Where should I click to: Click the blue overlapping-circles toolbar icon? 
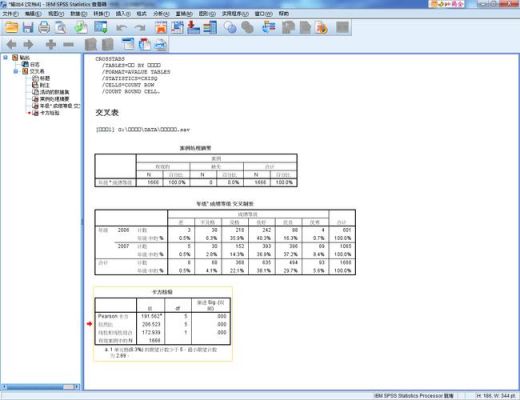230,27
